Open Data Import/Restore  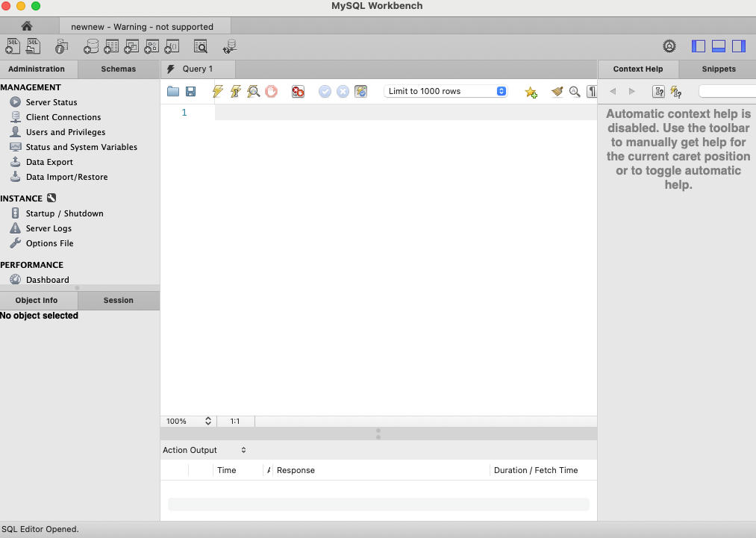click(x=66, y=177)
